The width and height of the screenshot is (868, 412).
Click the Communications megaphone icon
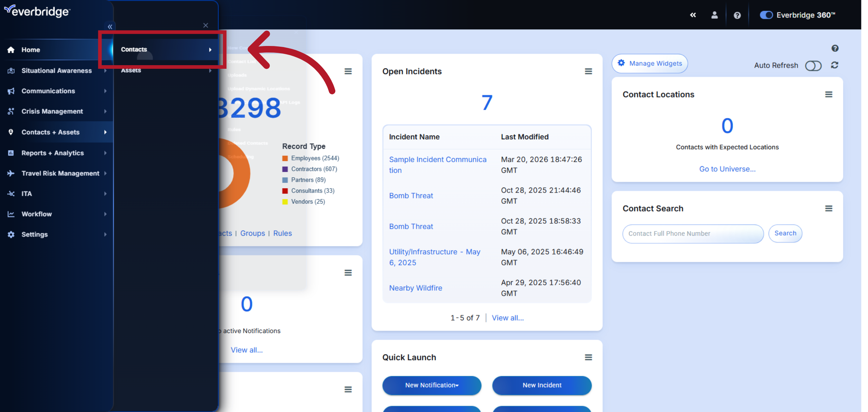pyautogui.click(x=11, y=91)
